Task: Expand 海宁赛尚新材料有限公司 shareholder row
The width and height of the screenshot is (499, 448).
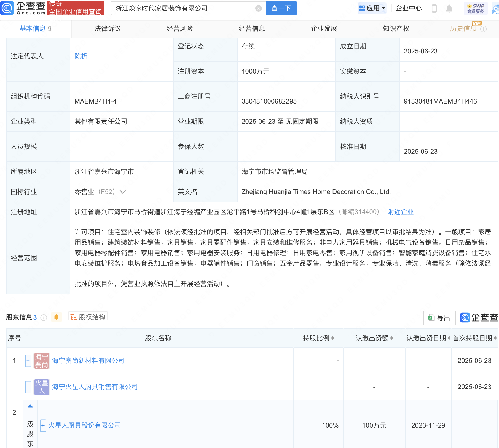Action: (x=28, y=361)
